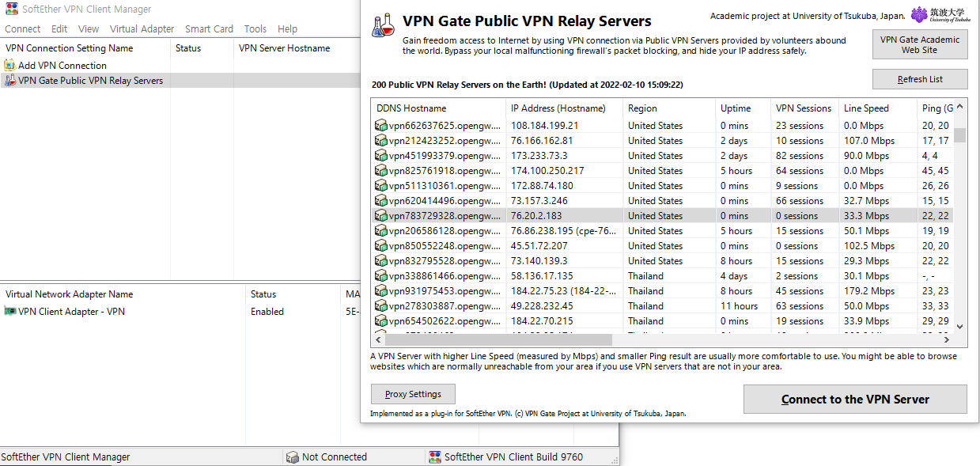980x466 pixels.
Task: Open the View menu
Action: click(89, 28)
